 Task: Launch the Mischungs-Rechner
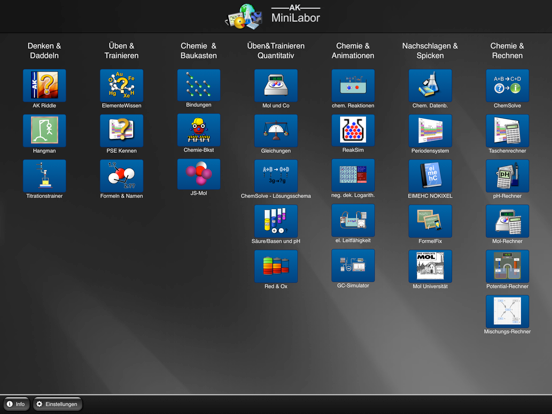pyautogui.click(x=507, y=311)
